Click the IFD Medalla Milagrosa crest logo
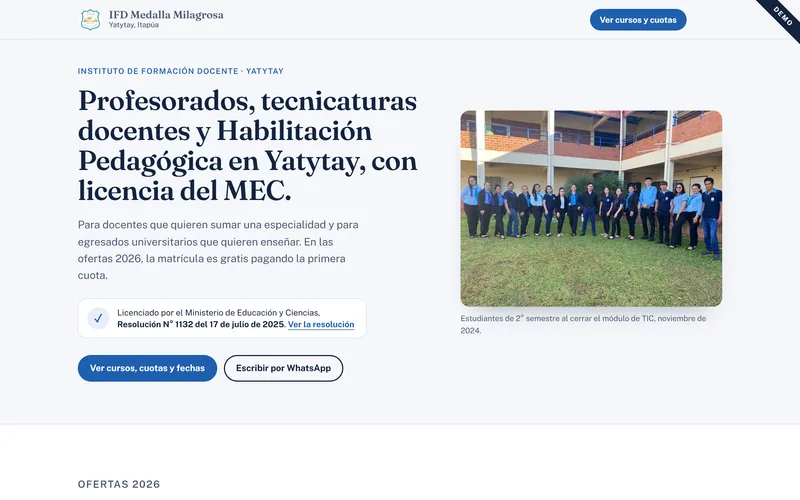Viewport: 800px width, 500px height. [90, 20]
